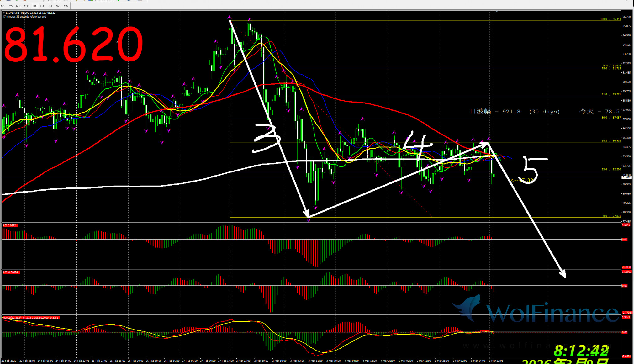Select the AO indicator label
The width and height of the screenshot is (634, 364).
[9, 225]
